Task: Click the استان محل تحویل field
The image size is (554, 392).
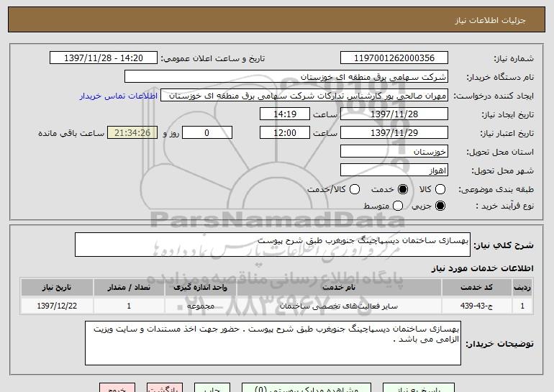Action: [393, 152]
